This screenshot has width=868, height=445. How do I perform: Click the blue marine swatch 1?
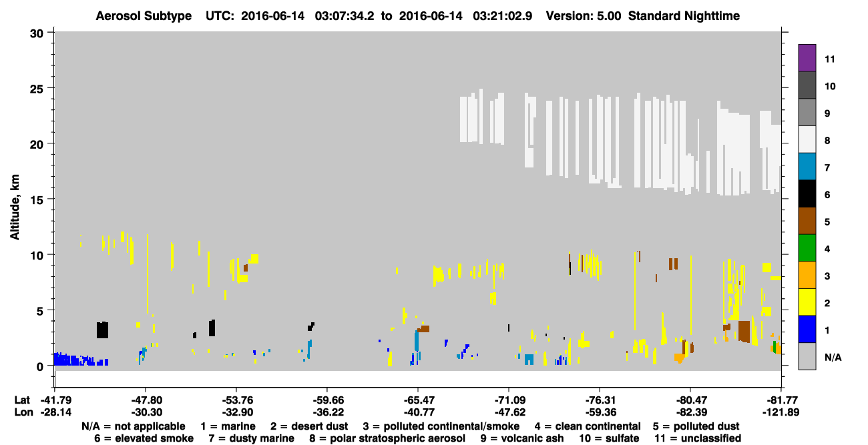pyautogui.click(x=807, y=330)
